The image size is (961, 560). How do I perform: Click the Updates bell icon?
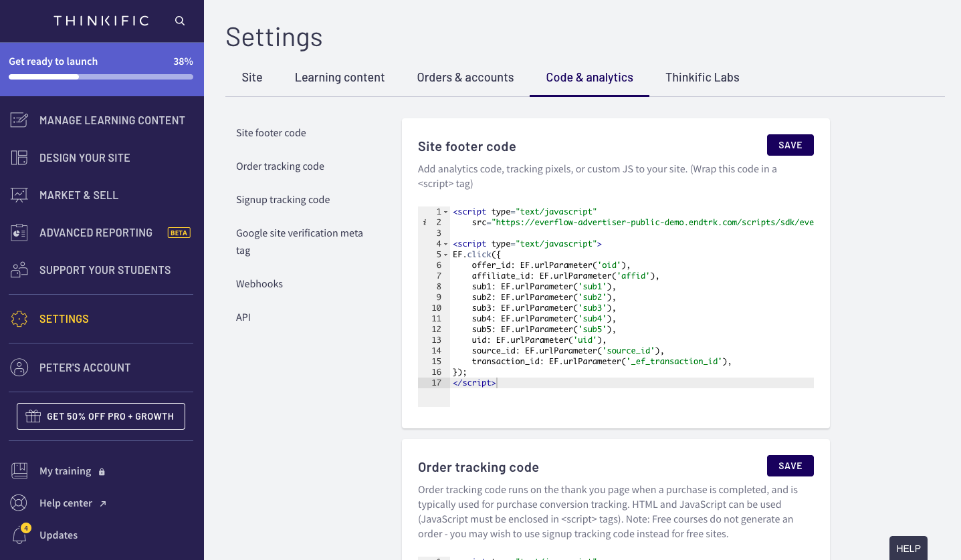(x=19, y=535)
